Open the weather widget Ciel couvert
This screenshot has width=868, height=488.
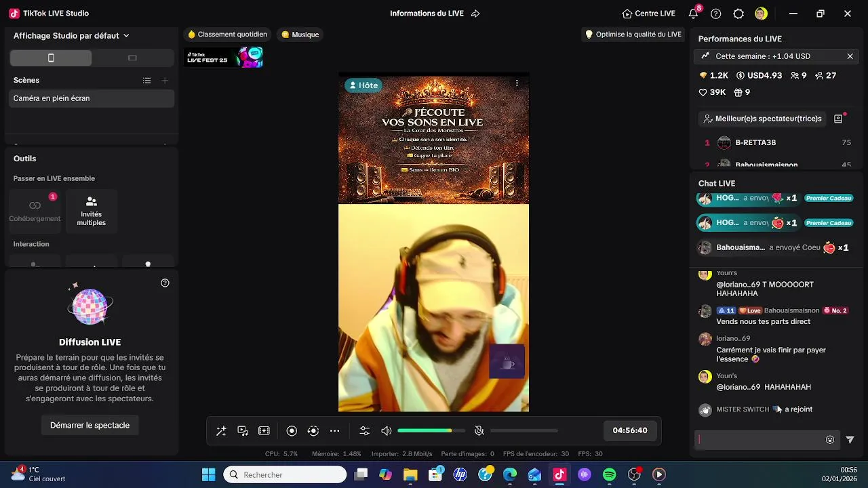[x=39, y=474]
